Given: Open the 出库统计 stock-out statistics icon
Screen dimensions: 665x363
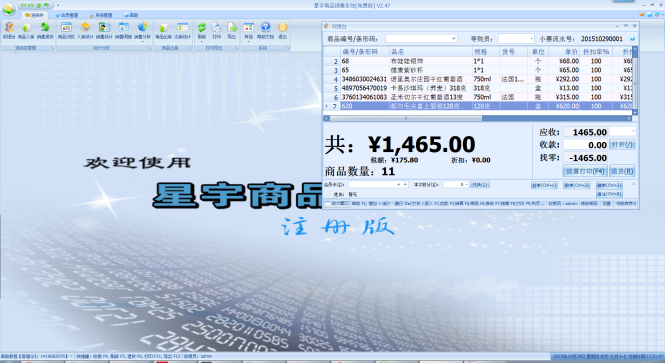Looking at the screenshot, I should coord(182,31).
